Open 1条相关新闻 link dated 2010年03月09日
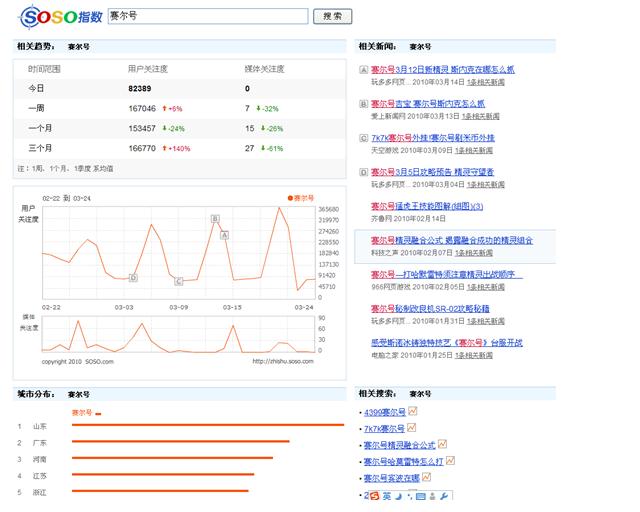Image resolution: width=640 pixels, height=512 pixels. [474, 150]
